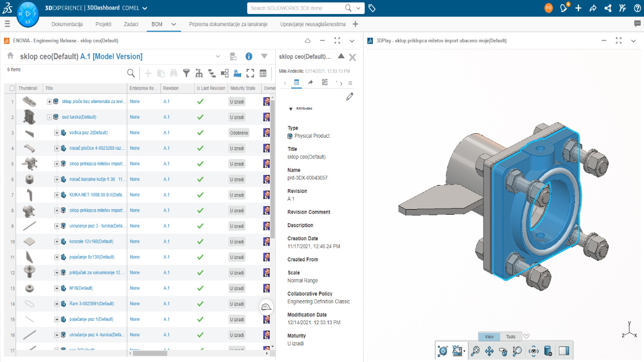
Task: Expand the sklop ploče bez elemenata row
Action: pyautogui.click(x=50, y=102)
